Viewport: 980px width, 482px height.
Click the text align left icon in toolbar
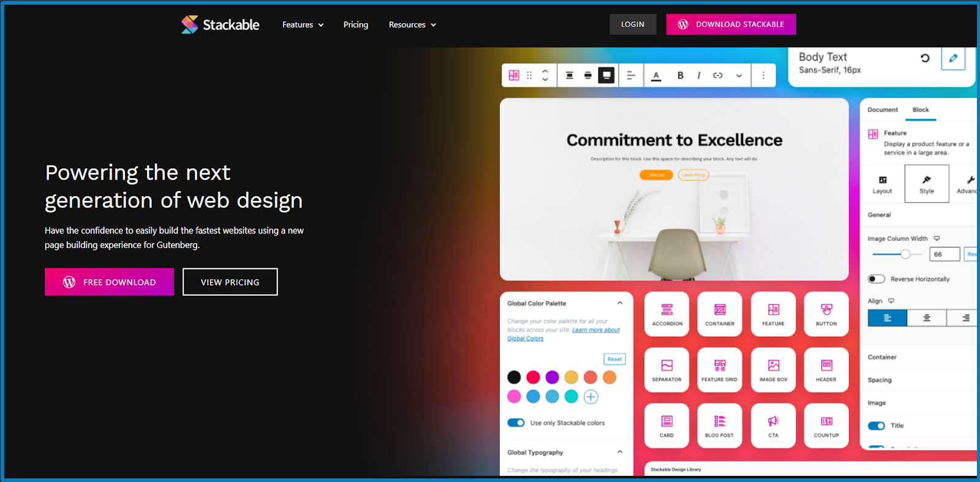pos(631,75)
